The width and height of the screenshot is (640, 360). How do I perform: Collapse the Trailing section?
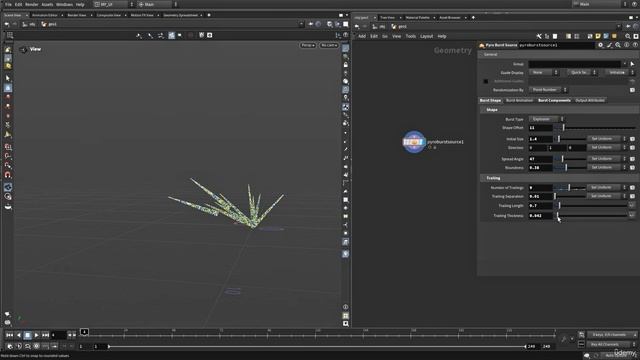click(x=493, y=178)
